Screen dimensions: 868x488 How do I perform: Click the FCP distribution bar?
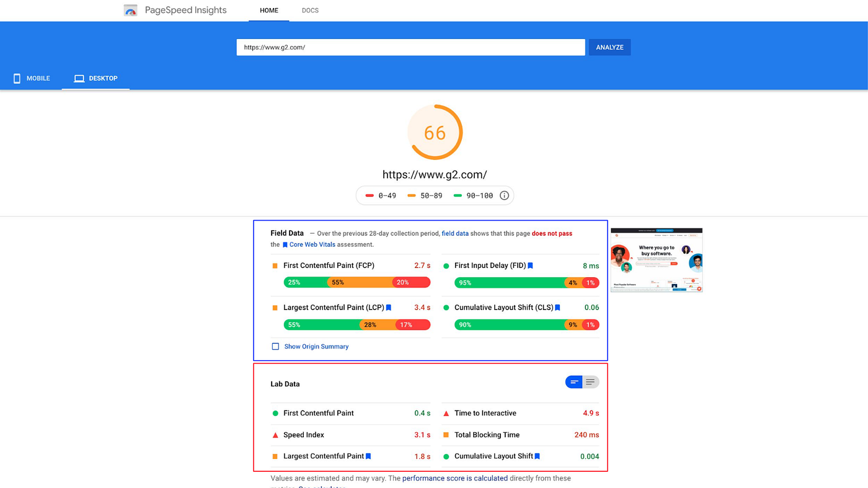357,282
